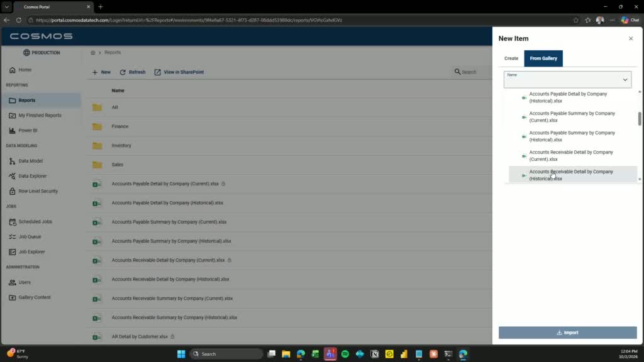This screenshot has width=644, height=362.
Task: Switch to the Create tab
Action: point(511,58)
